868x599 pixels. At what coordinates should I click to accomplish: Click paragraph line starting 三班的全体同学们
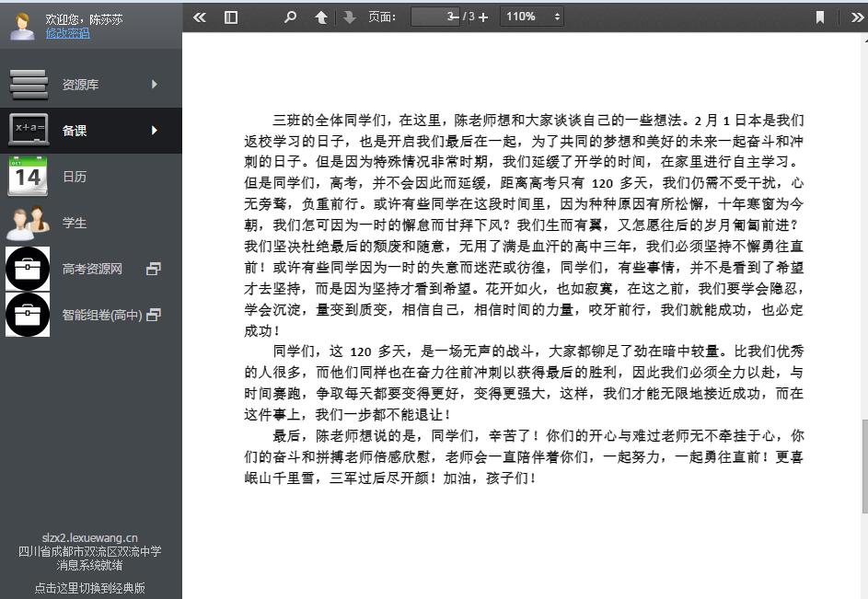click(538, 121)
